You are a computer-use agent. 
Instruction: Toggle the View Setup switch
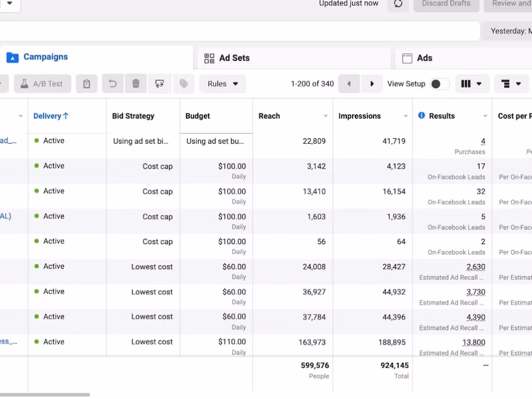(x=439, y=84)
